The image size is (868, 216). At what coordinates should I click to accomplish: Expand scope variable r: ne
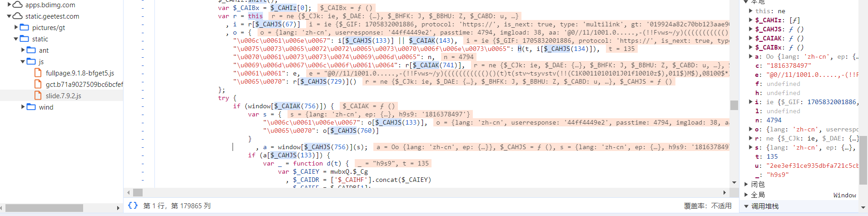[x=751, y=138]
